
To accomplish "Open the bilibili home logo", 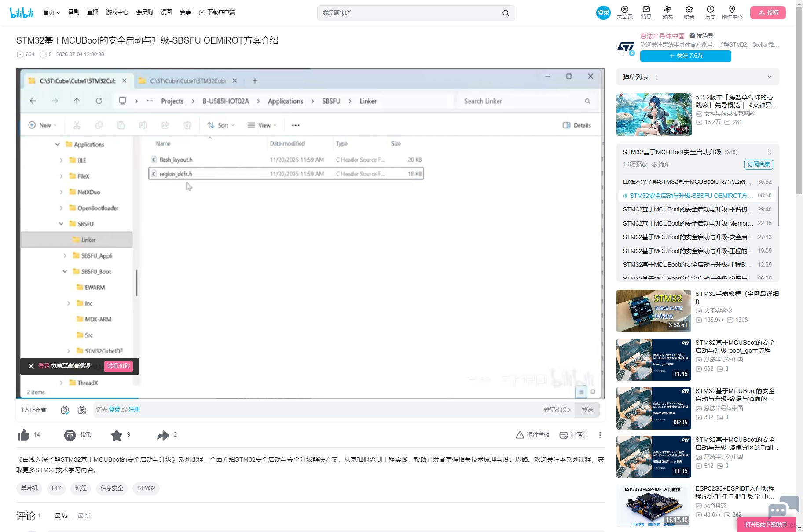I will pos(22,12).
